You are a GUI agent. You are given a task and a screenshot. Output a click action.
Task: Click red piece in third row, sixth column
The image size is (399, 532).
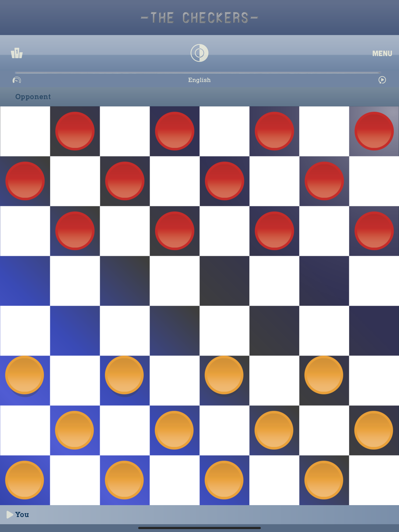[x=274, y=231]
